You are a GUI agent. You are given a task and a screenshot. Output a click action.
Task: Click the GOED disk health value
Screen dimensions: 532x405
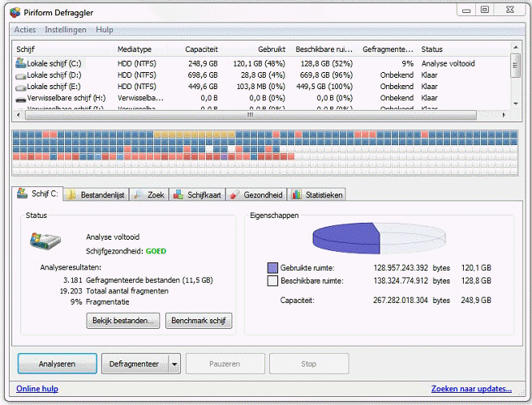[x=156, y=251]
